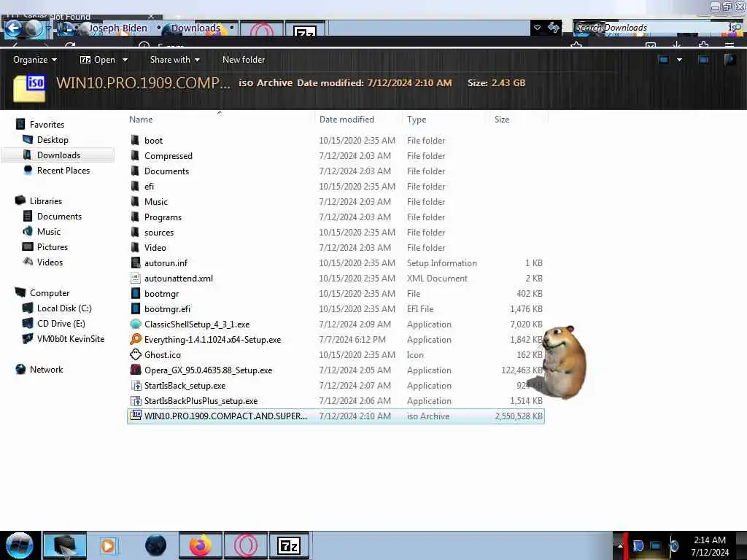The height and width of the screenshot is (560, 747).
Task: Click into the Search Downloads field
Action: pos(657,28)
